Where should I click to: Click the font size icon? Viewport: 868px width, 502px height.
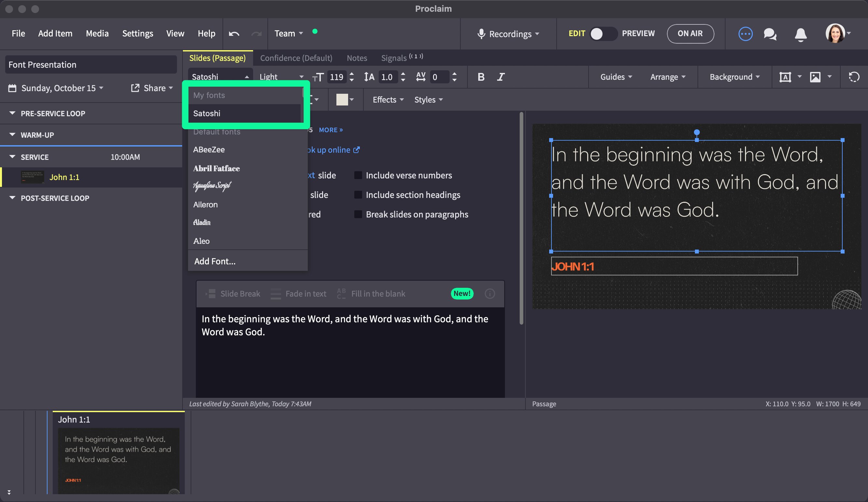tap(318, 77)
